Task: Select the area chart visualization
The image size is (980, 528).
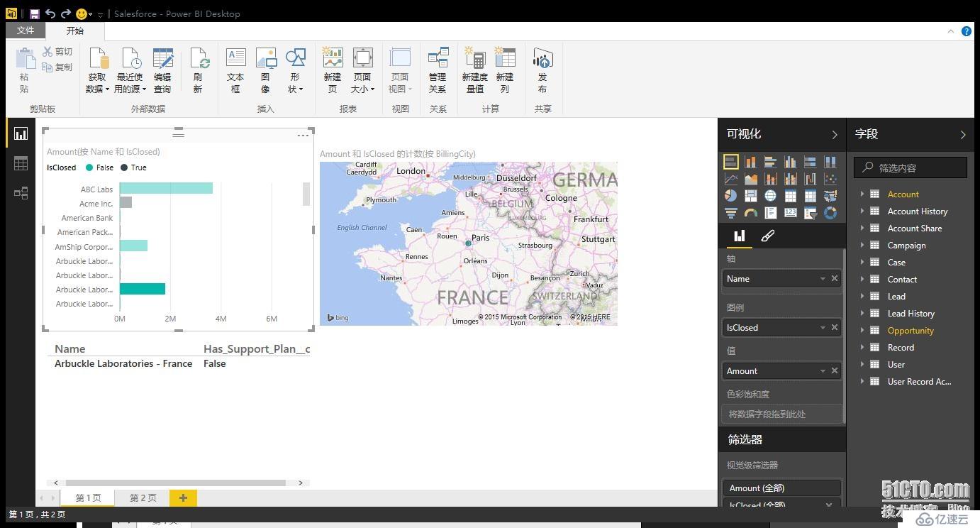Action: (750, 179)
